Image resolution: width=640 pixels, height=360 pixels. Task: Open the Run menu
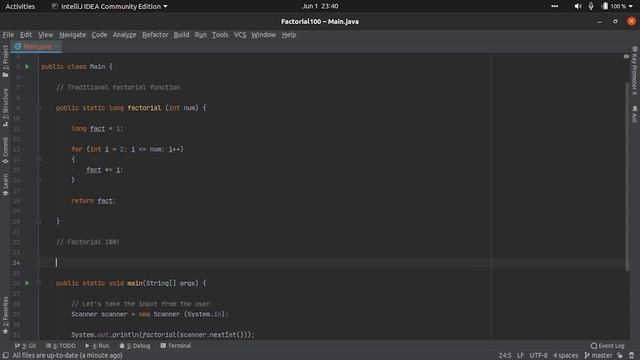(200, 35)
